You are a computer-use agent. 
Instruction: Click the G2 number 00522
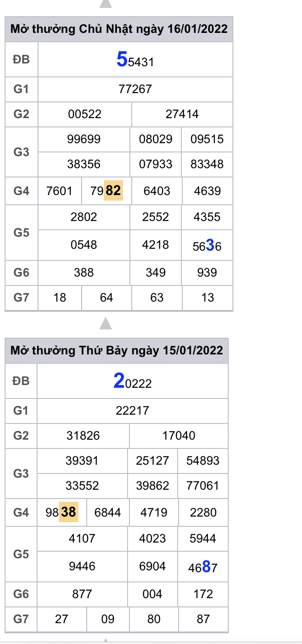point(84,114)
